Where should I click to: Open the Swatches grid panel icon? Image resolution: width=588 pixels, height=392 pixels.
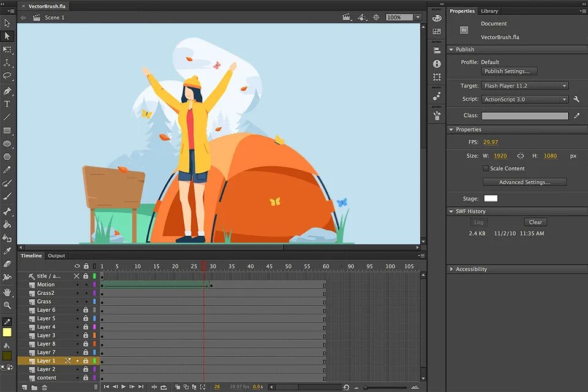(437, 31)
